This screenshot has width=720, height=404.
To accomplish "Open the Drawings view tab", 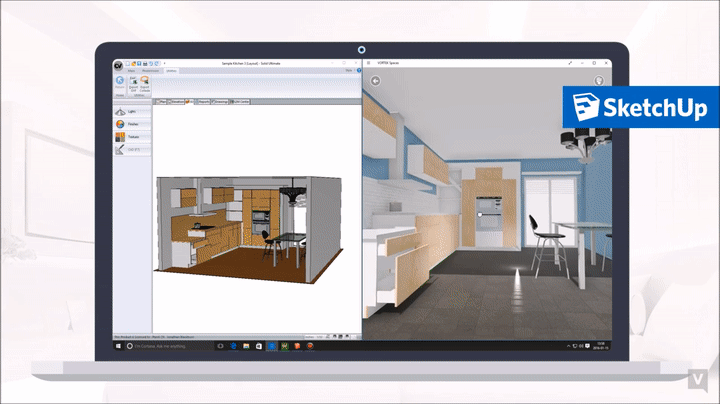I will (x=221, y=101).
